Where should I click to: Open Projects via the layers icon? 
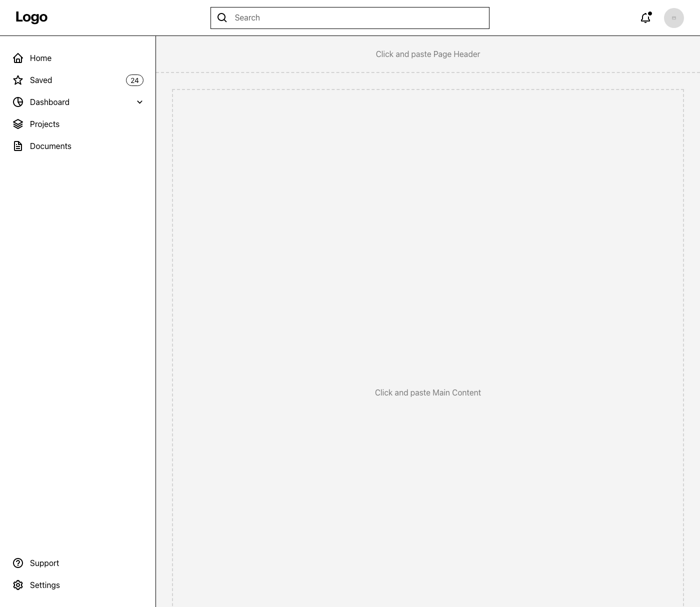click(x=18, y=124)
